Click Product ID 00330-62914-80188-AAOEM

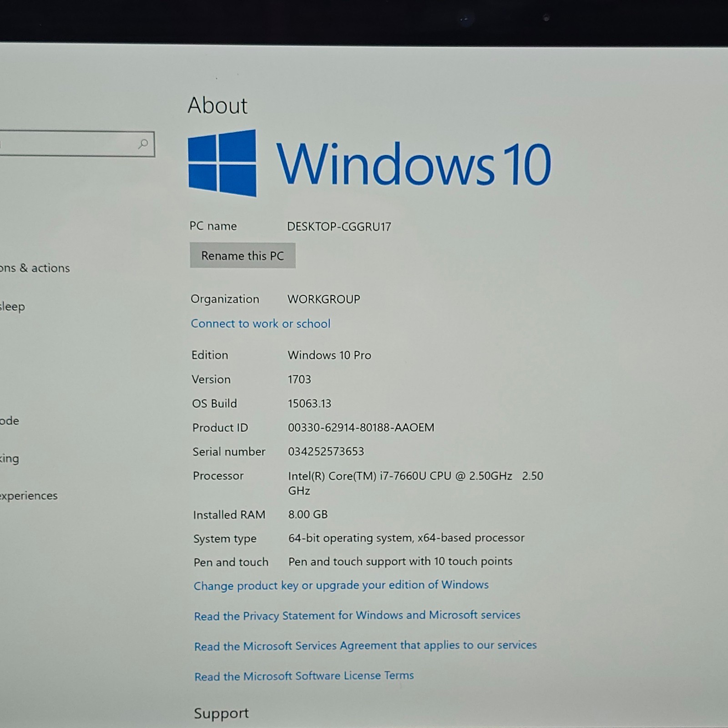[361, 428]
